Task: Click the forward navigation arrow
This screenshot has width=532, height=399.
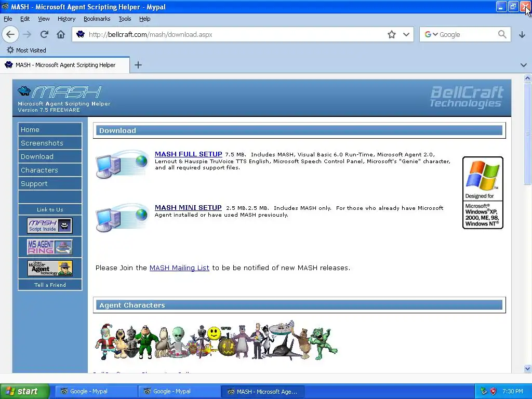Action: click(27, 34)
